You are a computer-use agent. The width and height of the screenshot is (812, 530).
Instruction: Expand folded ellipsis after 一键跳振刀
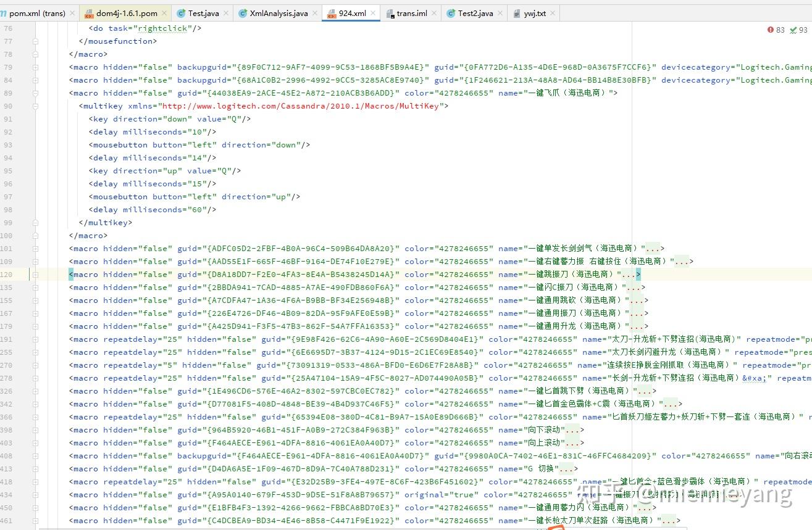click(629, 275)
